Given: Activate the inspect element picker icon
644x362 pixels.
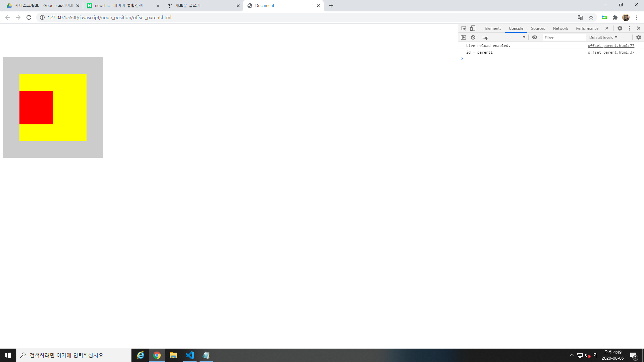Looking at the screenshot, I should click(464, 28).
